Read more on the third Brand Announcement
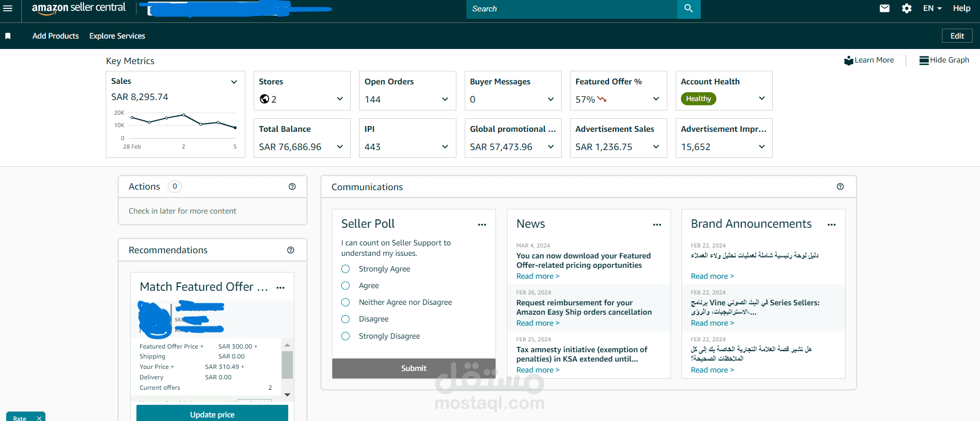The image size is (980, 421). point(712,370)
